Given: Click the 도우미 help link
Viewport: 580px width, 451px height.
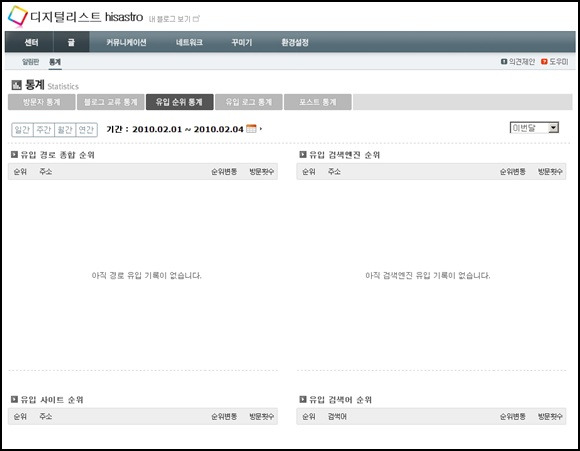Looking at the screenshot, I should coord(558,62).
